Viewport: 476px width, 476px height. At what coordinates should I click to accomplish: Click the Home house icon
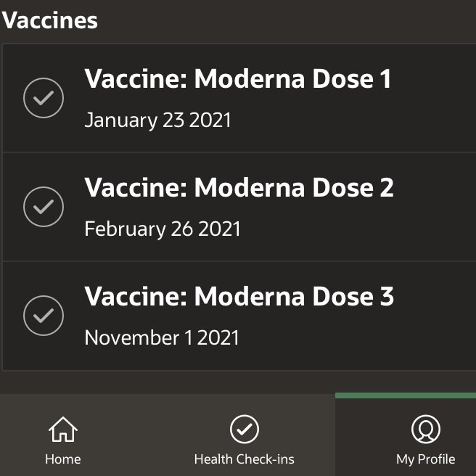(x=63, y=430)
